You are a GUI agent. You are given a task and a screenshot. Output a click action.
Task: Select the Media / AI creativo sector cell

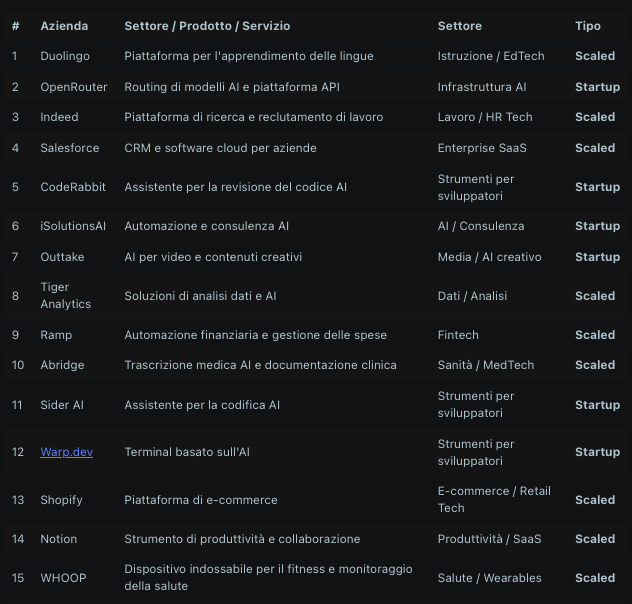(489, 257)
